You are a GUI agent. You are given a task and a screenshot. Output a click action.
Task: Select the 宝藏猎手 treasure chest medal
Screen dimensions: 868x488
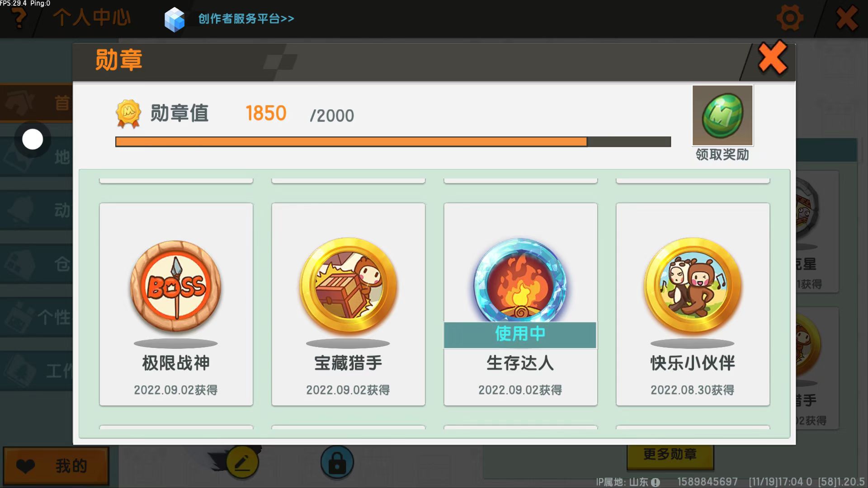pos(348,286)
